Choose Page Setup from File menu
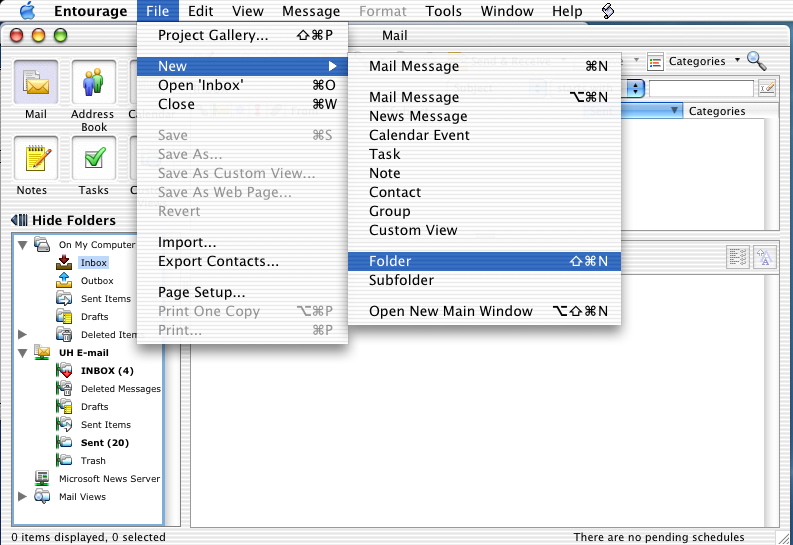This screenshot has width=793, height=545. coord(242,293)
